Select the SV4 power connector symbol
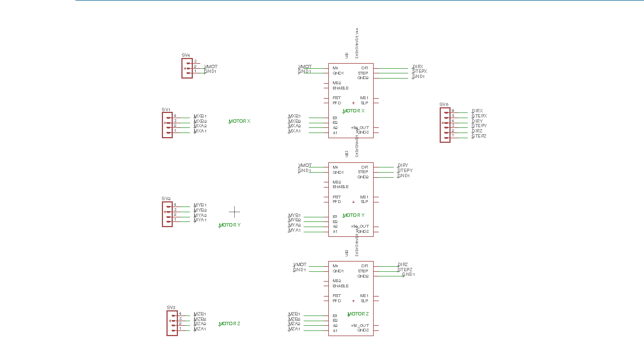Image resolution: width=644 pixels, height=343 pixels. [187, 68]
